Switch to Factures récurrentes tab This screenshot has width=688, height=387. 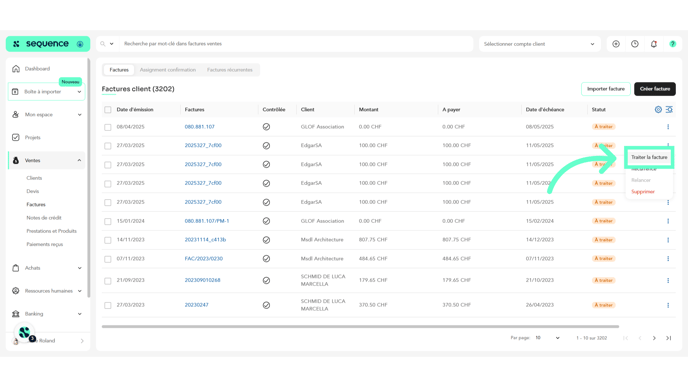(229, 70)
